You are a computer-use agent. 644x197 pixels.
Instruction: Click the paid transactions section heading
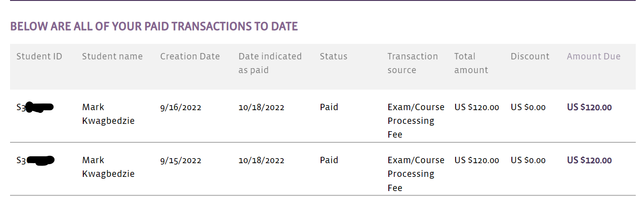pos(154,27)
